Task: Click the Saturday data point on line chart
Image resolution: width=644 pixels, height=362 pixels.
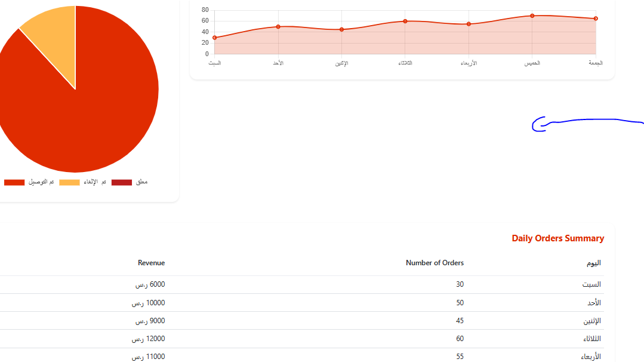Action: (215, 38)
